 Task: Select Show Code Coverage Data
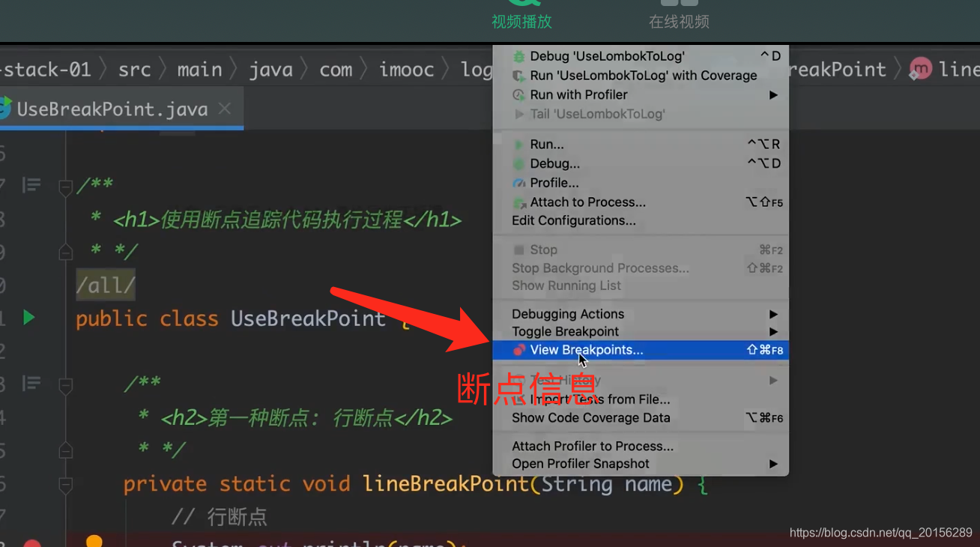point(641,418)
